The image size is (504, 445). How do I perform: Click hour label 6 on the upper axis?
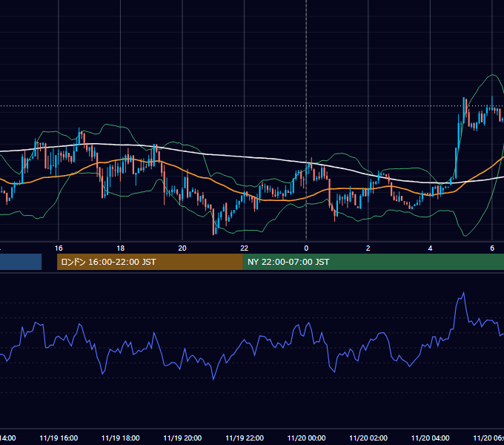492,248
